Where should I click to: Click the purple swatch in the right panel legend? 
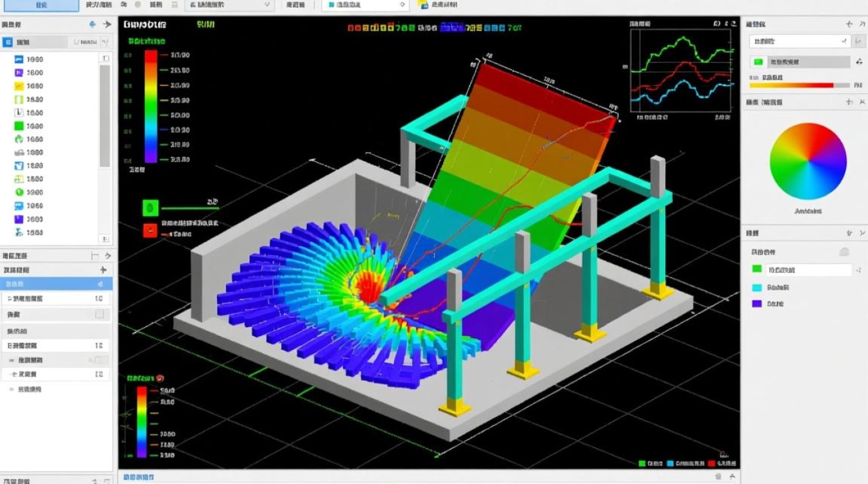tap(757, 303)
